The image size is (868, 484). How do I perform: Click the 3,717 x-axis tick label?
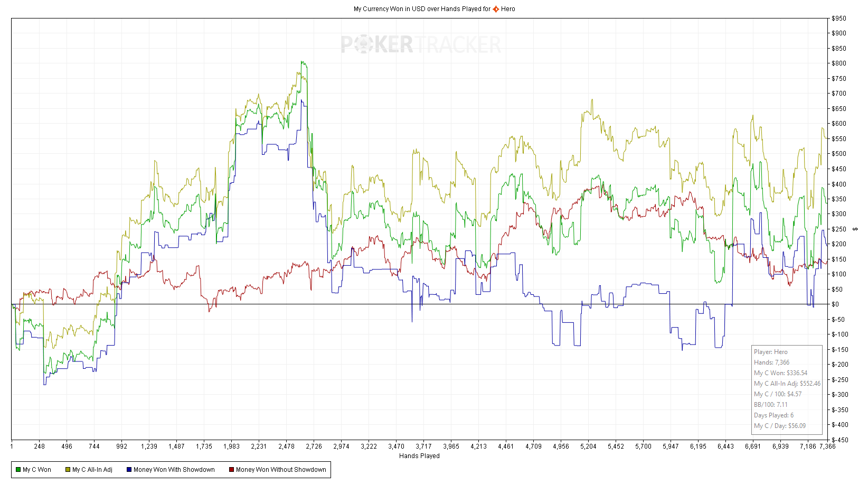(x=423, y=446)
